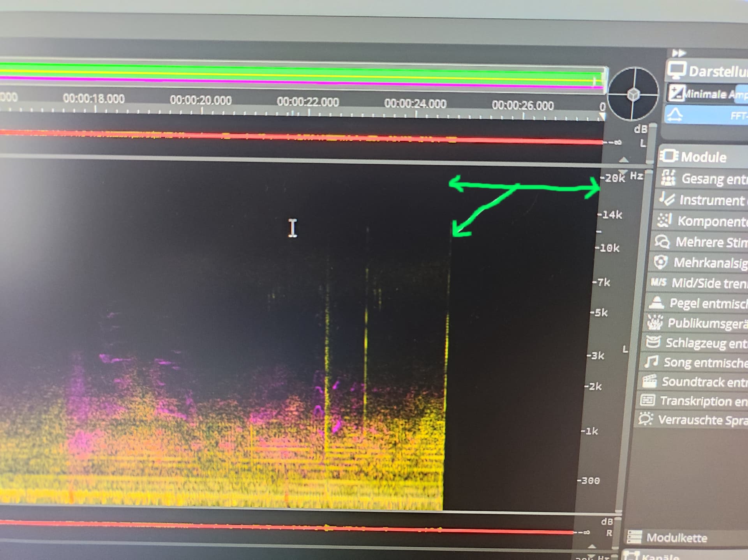Screen dimensions: 748x560
Task: Run the Publikumsgeräusche module
Action: click(696, 323)
